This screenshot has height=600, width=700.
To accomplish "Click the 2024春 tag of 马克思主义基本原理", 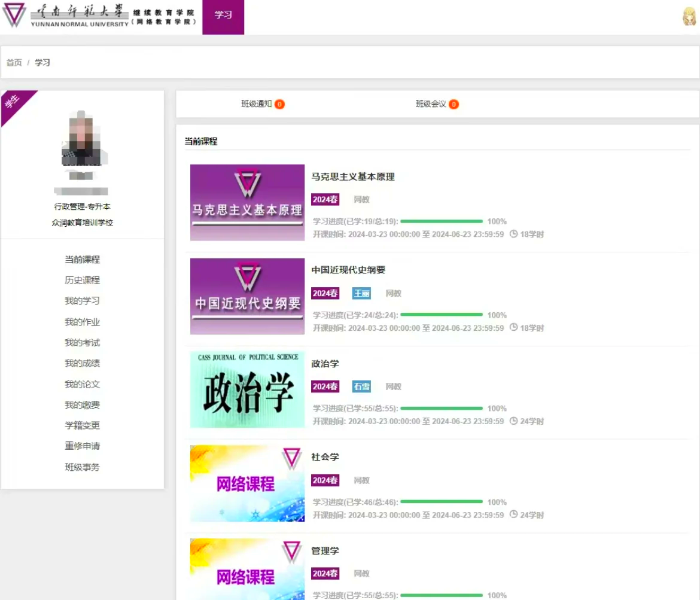I will (325, 199).
